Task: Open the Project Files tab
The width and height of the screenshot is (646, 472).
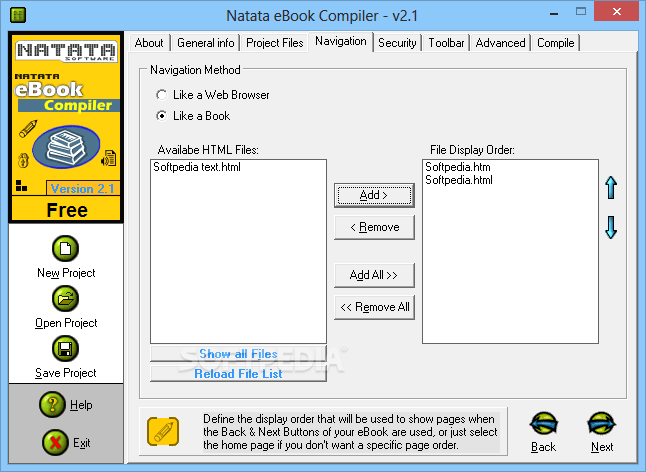Action: click(x=274, y=43)
